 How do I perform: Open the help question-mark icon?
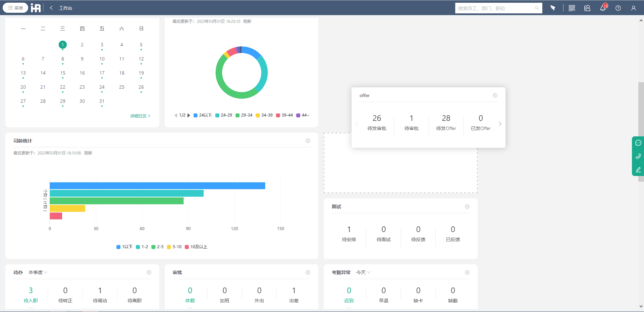click(618, 8)
